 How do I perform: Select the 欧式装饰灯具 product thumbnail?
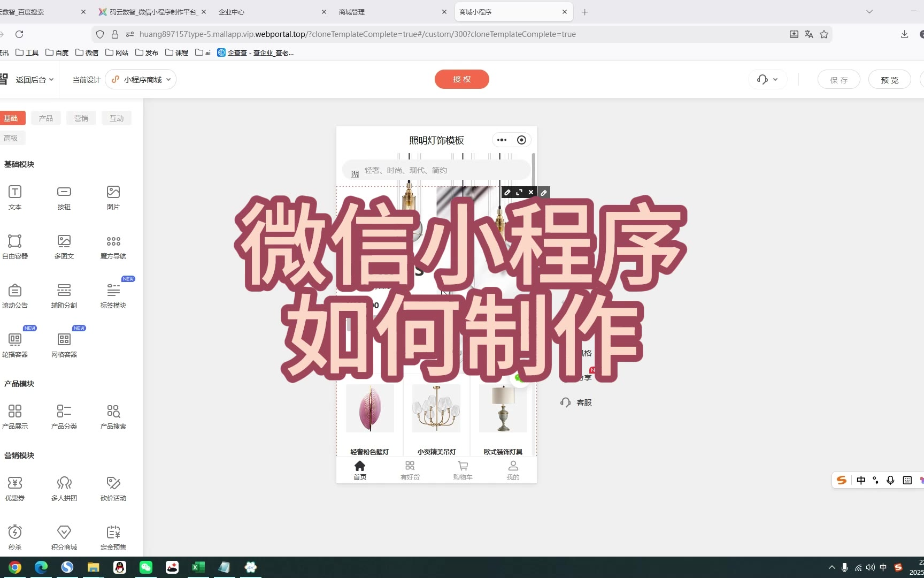(x=503, y=408)
